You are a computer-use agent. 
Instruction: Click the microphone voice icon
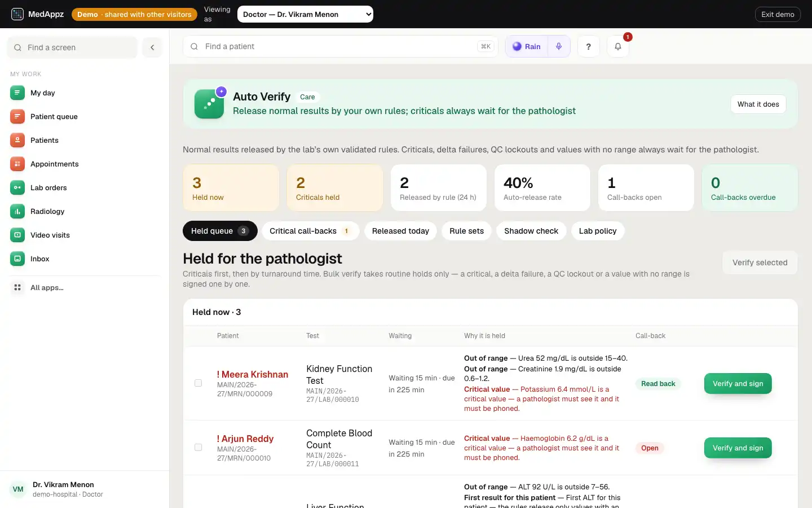(559, 46)
